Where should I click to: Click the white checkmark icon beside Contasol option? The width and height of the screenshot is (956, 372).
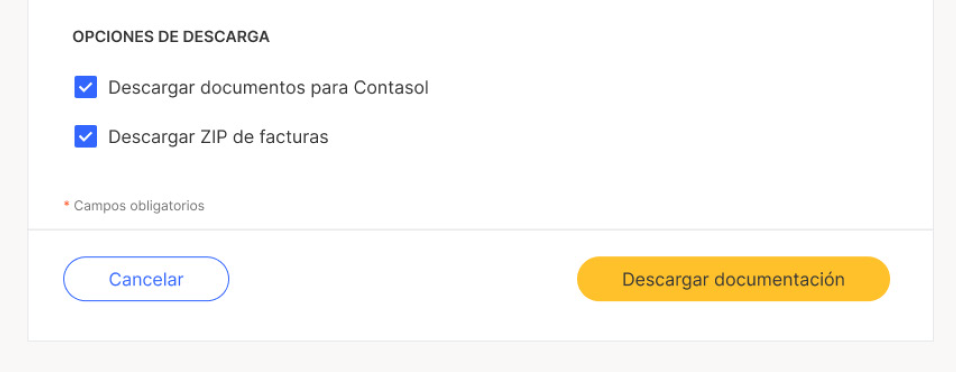(x=85, y=87)
